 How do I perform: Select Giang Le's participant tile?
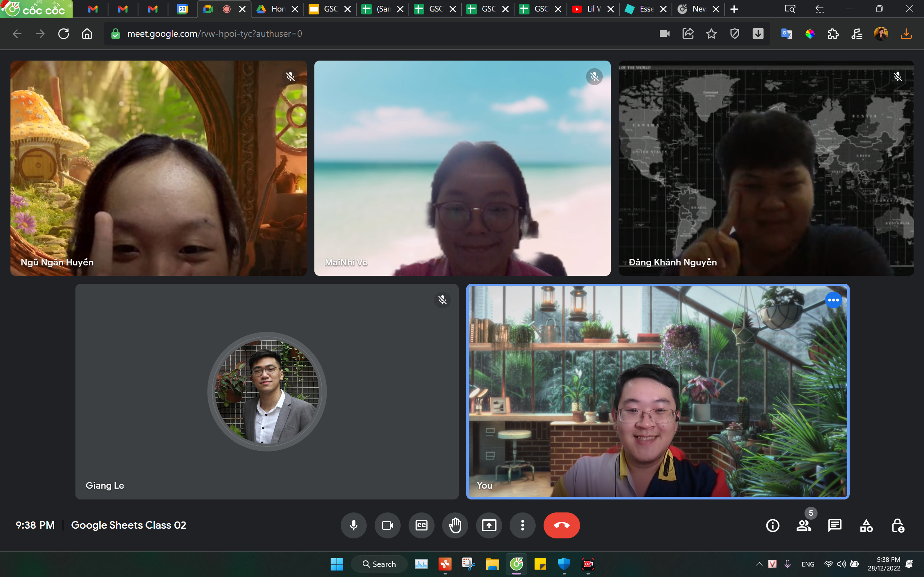pyautogui.click(x=266, y=391)
